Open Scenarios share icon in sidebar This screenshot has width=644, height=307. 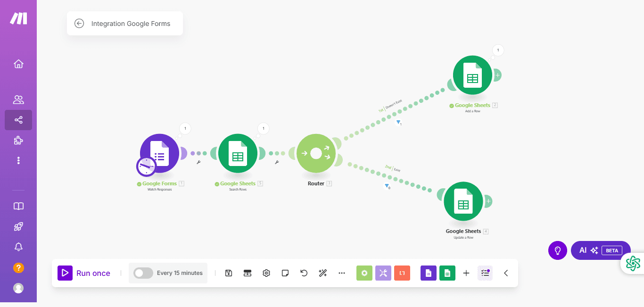[x=18, y=120]
